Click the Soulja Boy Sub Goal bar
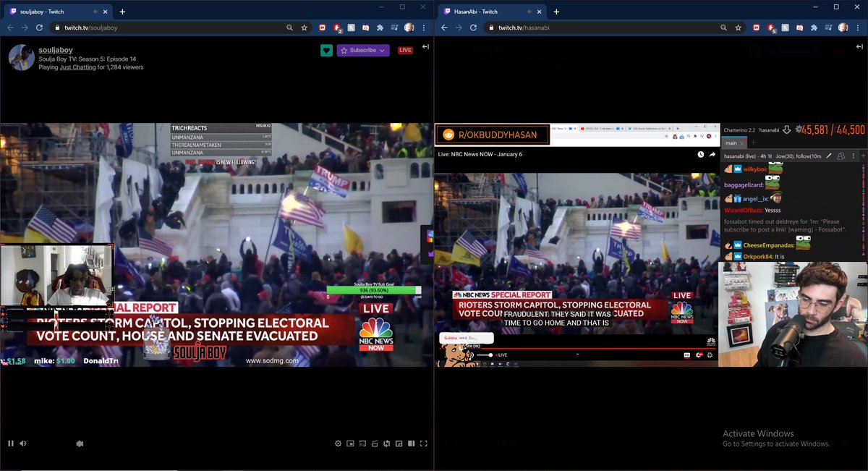 [x=373, y=291]
